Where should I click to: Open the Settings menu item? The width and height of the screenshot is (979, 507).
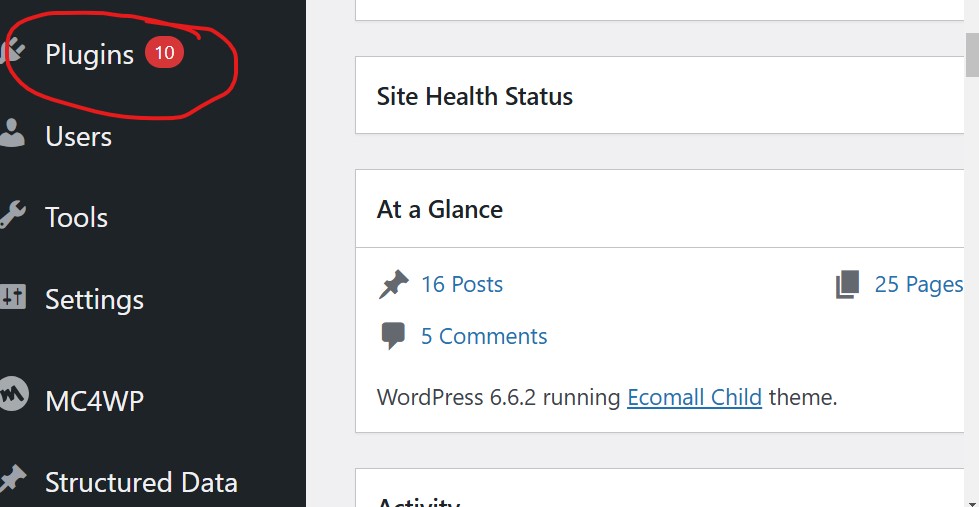[x=94, y=300]
